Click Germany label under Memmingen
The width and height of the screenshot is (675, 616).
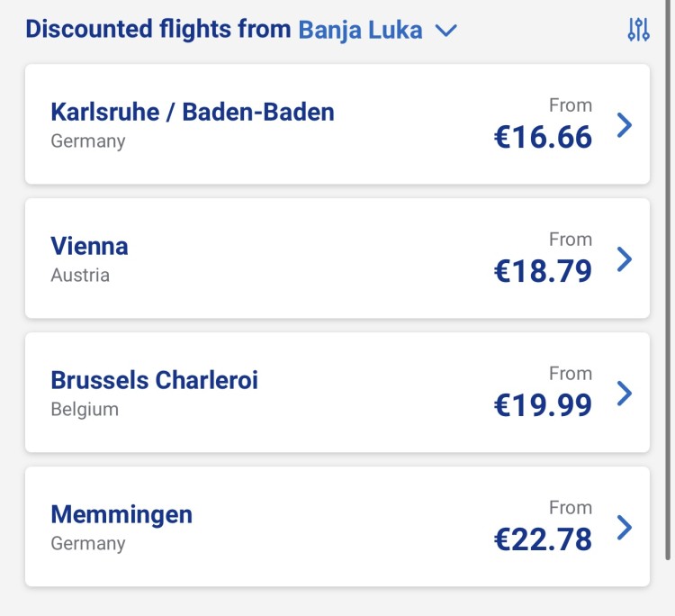coord(88,543)
